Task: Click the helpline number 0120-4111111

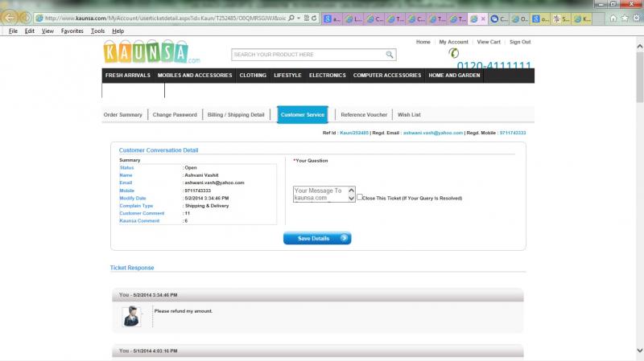Action: tap(494, 65)
